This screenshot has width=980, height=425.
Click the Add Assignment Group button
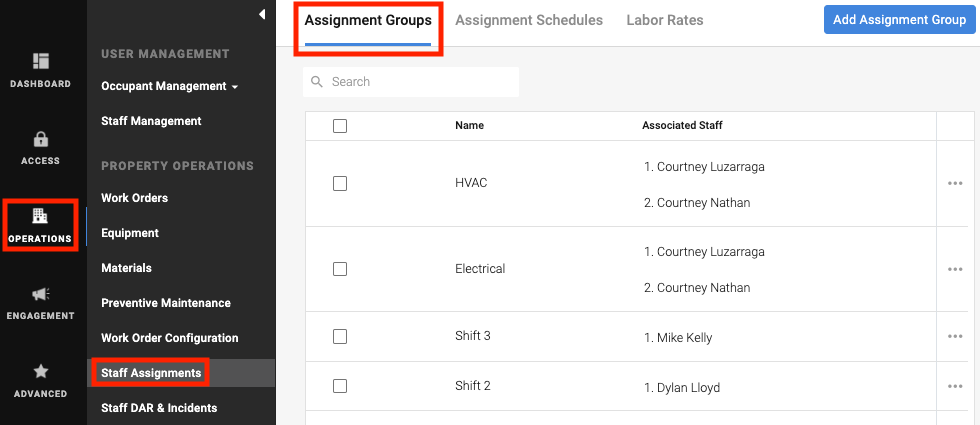click(x=899, y=20)
